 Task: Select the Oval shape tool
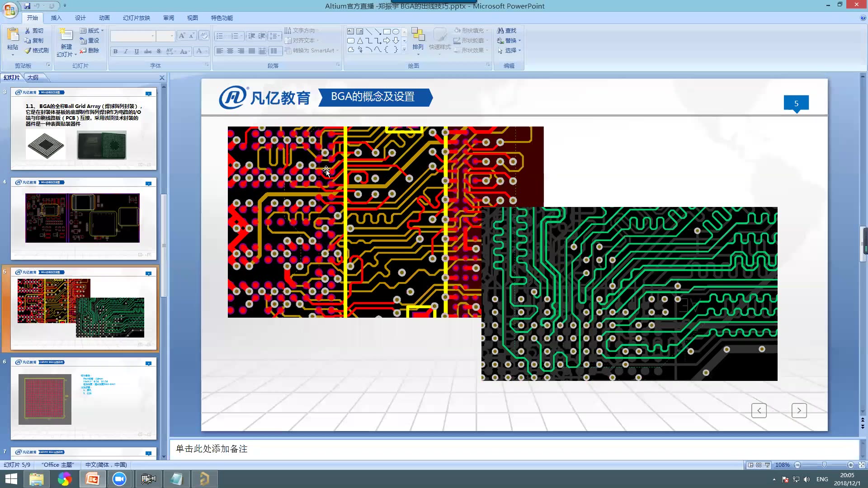396,32
